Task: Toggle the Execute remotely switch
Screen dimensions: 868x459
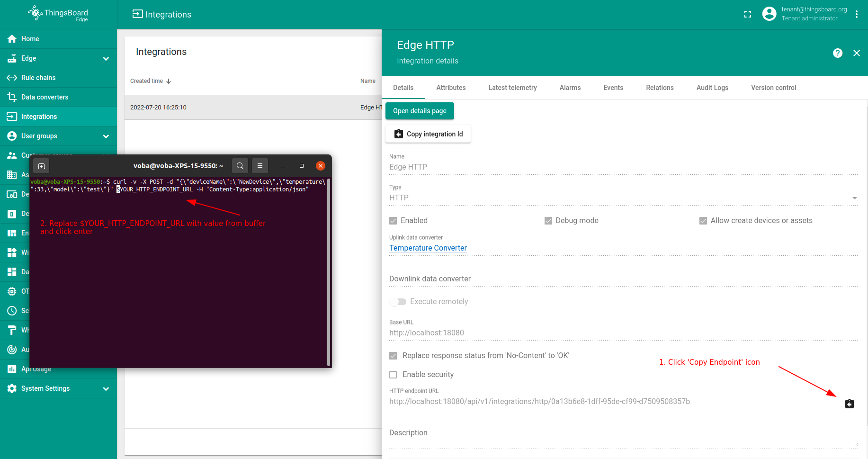Action: click(x=398, y=302)
